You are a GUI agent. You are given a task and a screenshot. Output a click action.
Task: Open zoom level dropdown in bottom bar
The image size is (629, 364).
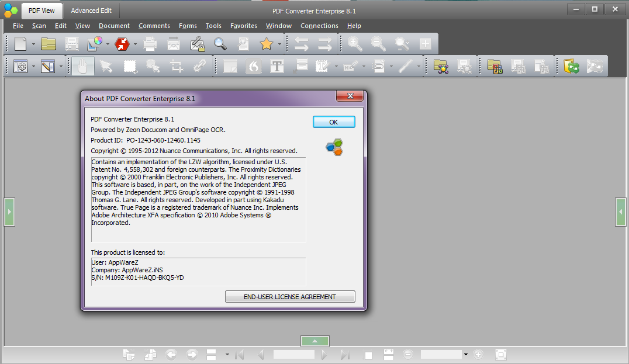[x=466, y=355]
